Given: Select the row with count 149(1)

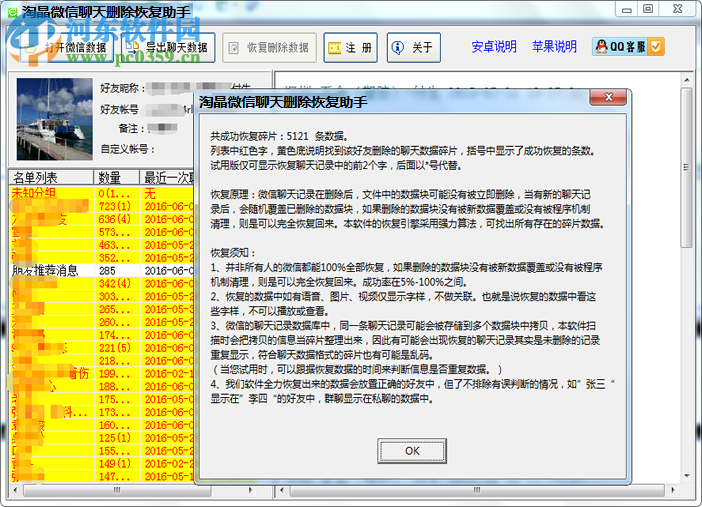Looking at the screenshot, I should [x=102, y=464].
